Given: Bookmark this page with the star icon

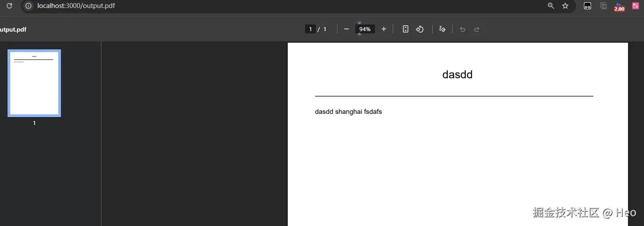Looking at the screenshot, I should (x=565, y=6).
